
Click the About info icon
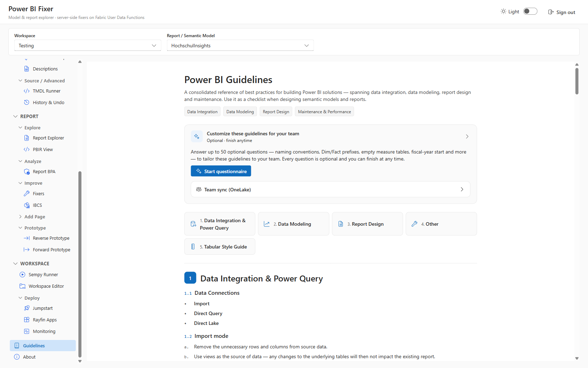[x=17, y=357]
